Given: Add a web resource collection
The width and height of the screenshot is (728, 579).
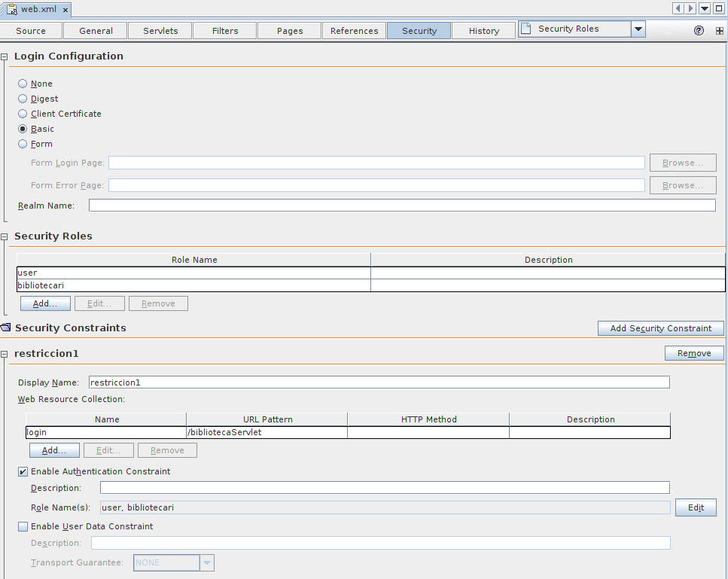Looking at the screenshot, I should (x=54, y=450).
